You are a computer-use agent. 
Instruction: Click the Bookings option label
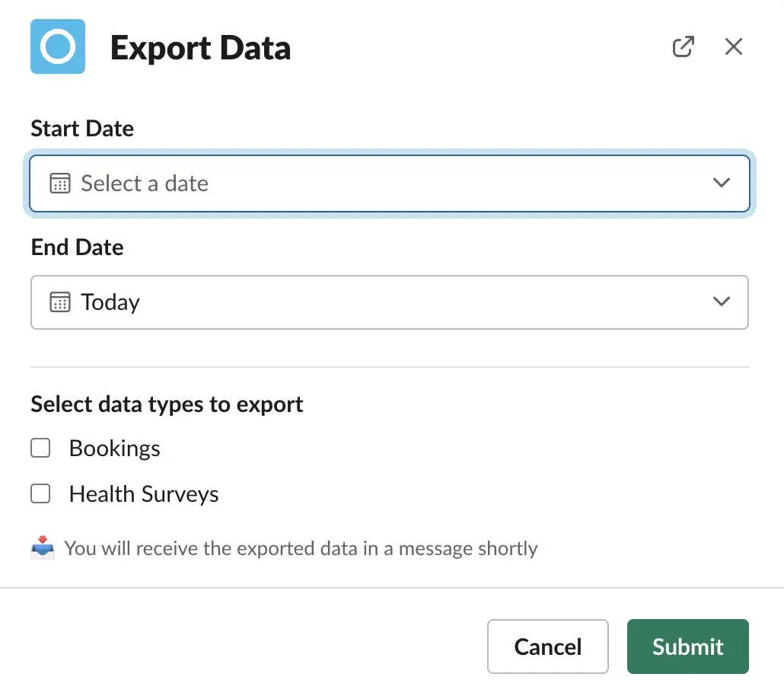(114, 449)
